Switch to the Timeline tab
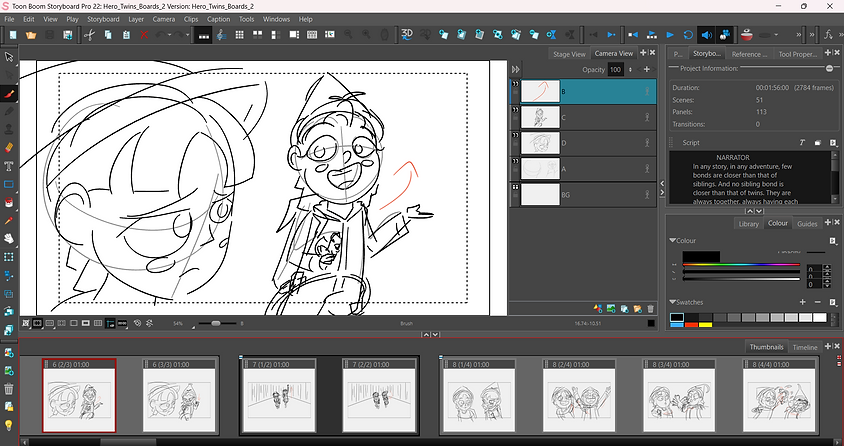The width and height of the screenshot is (844, 446). point(805,347)
